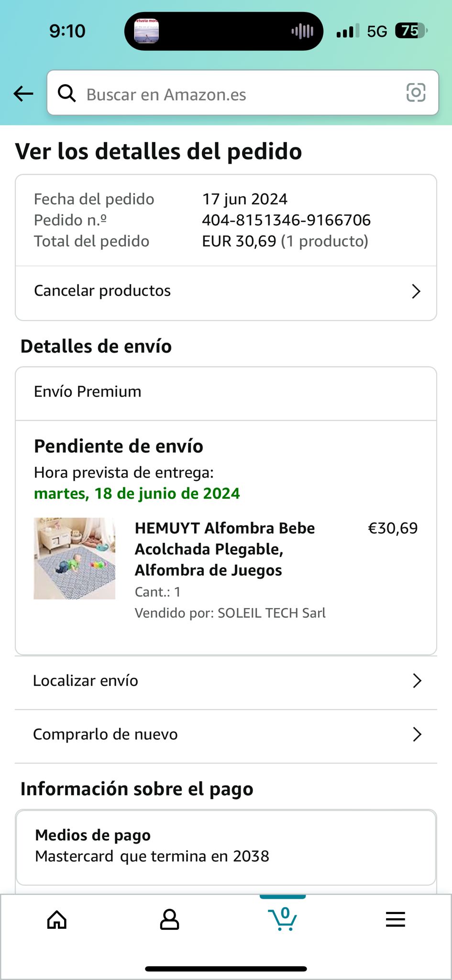Tap the Medios de pago card
The width and height of the screenshot is (452, 980).
226,846
